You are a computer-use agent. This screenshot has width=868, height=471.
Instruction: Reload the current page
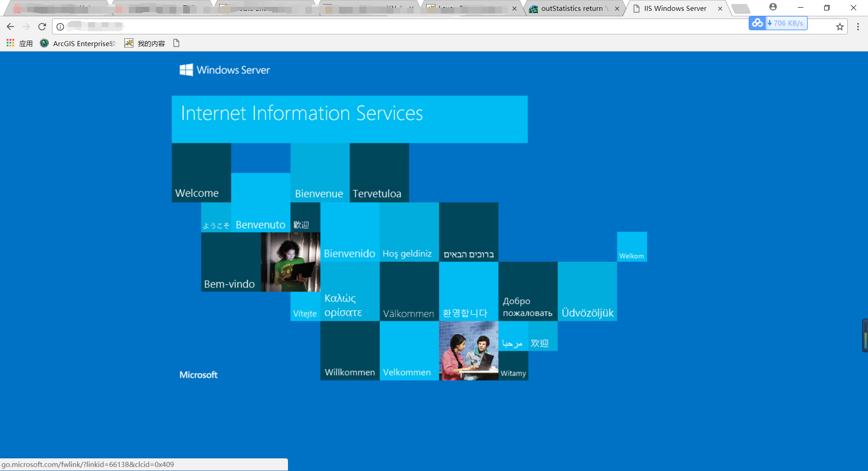tap(42, 27)
